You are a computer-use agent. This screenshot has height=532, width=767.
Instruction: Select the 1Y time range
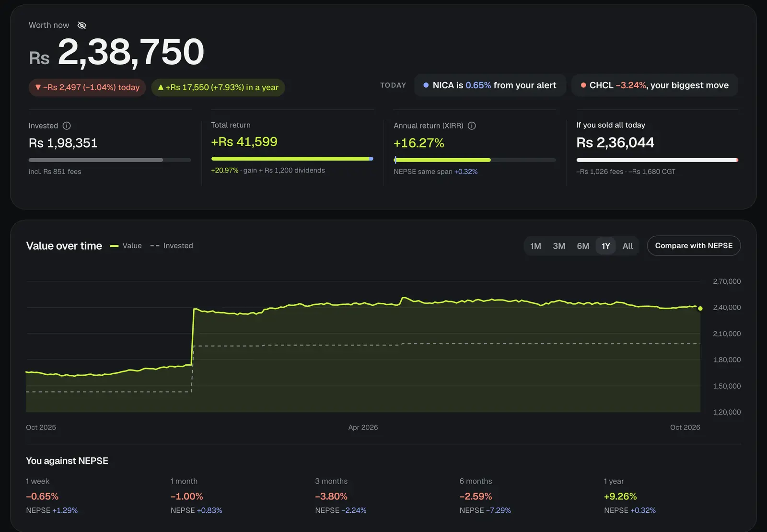[606, 246]
